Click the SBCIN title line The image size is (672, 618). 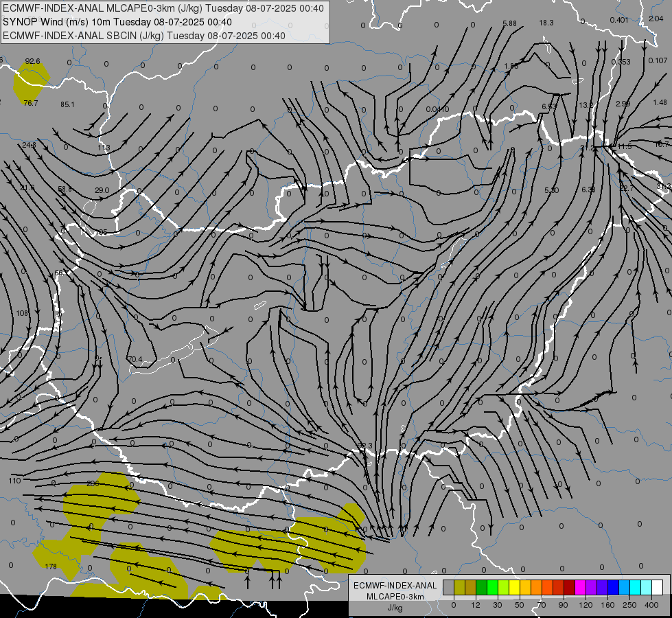coord(143,36)
